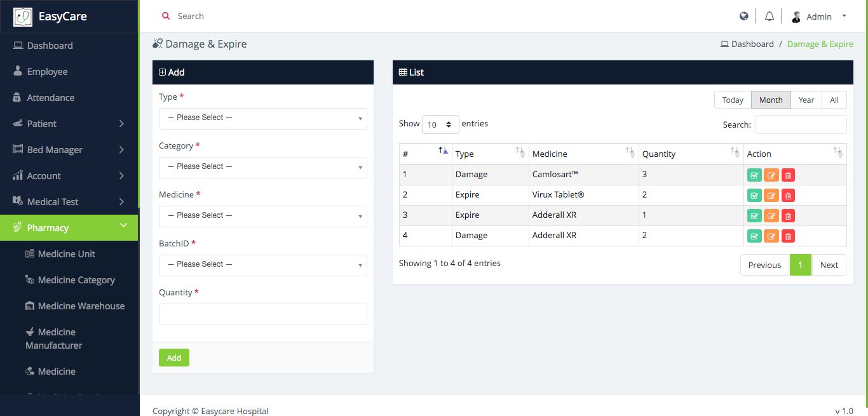Click the EasyCare logo icon
The image size is (868, 416).
point(23,17)
